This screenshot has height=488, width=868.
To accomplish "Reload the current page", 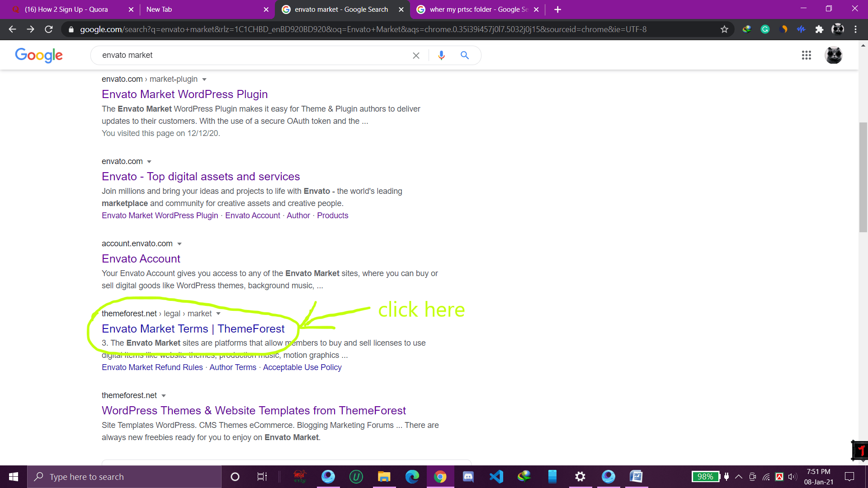I will pyautogui.click(x=49, y=29).
